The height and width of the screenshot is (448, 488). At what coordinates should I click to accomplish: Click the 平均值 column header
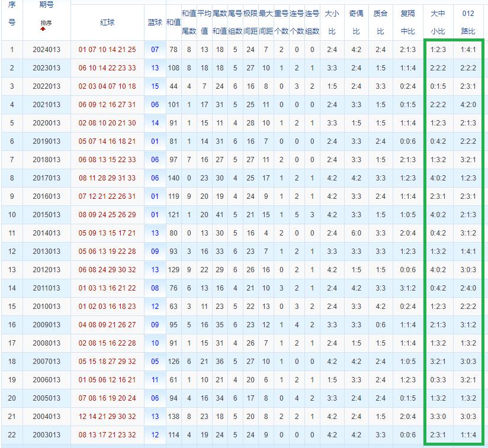[204, 22]
